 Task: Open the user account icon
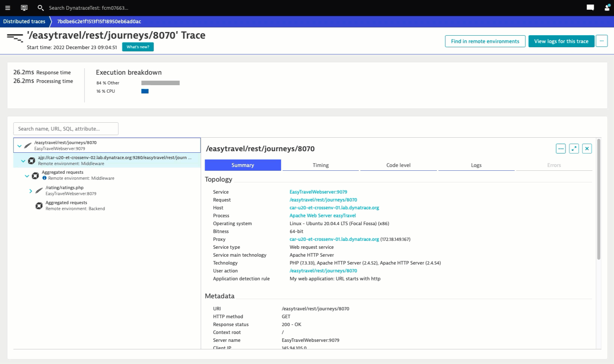tap(607, 8)
